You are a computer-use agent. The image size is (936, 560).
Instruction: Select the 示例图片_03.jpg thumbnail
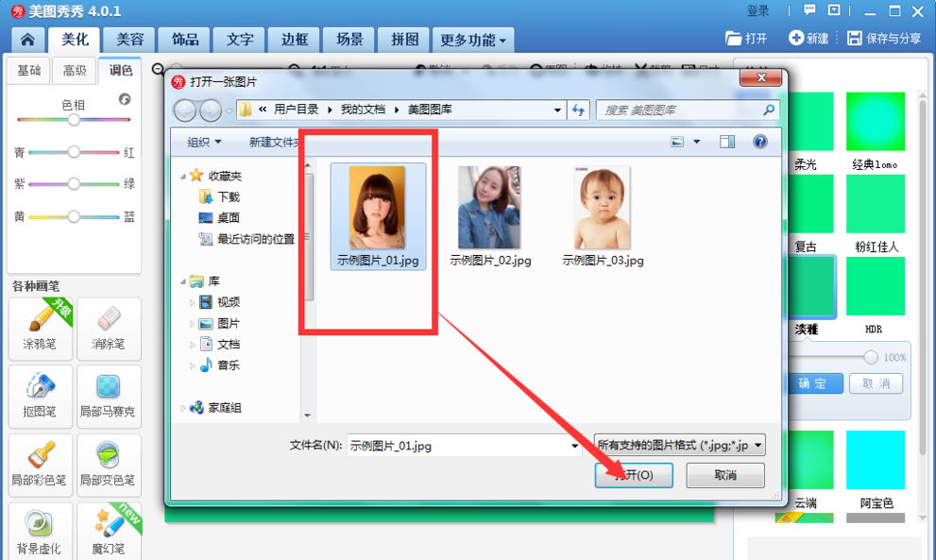pos(603,210)
